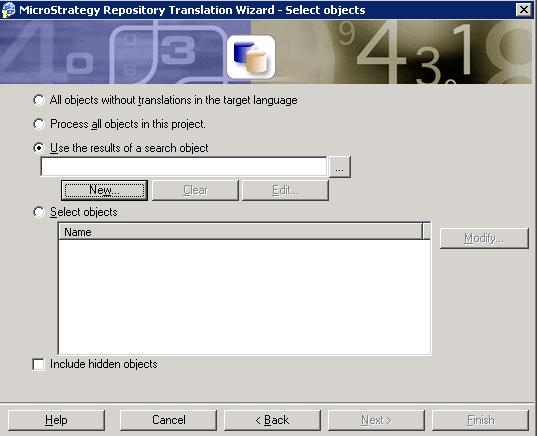Click the Modify... button
Viewport: 538px width, 436px height.
click(484, 238)
